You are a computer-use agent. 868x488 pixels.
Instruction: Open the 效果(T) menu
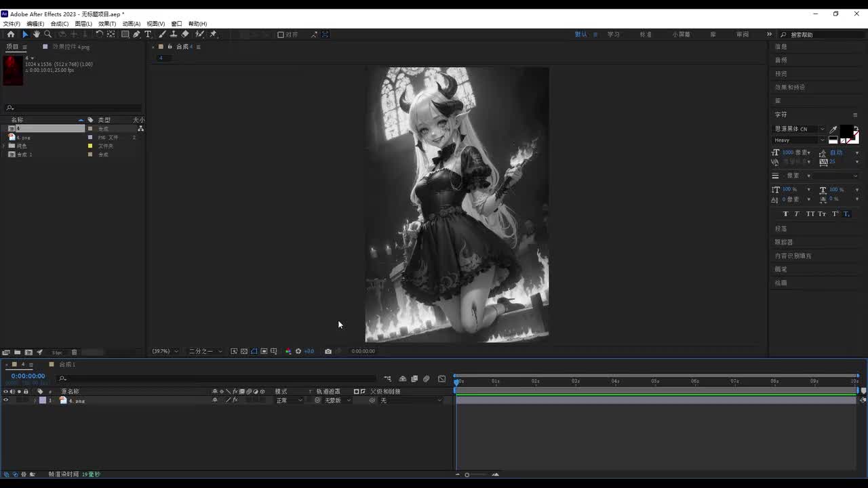107,24
